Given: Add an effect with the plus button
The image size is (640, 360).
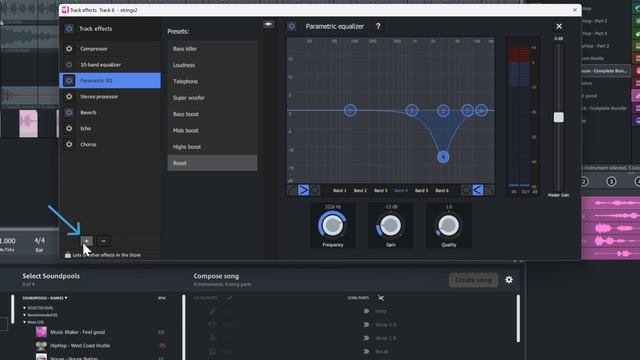Looking at the screenshot, I should [87, 241].
